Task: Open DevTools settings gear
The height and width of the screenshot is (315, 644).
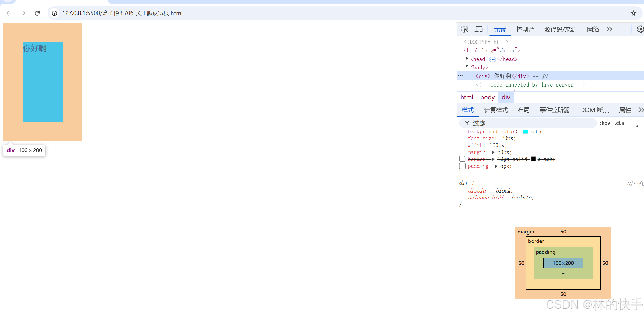Action: (x=640, y=29)
